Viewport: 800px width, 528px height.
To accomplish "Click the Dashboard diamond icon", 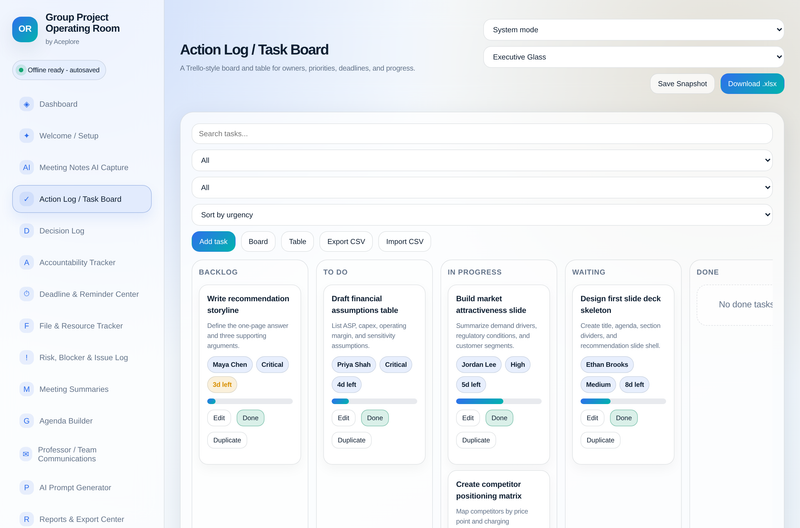I will tap(27, 104).
